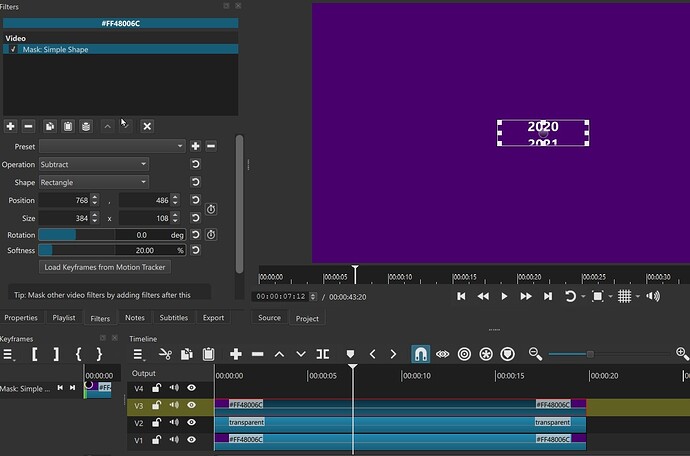The width and height of the screenshot is (690, 456).
Task: Switch to the Playlist tab
Action: click(63, 318)
